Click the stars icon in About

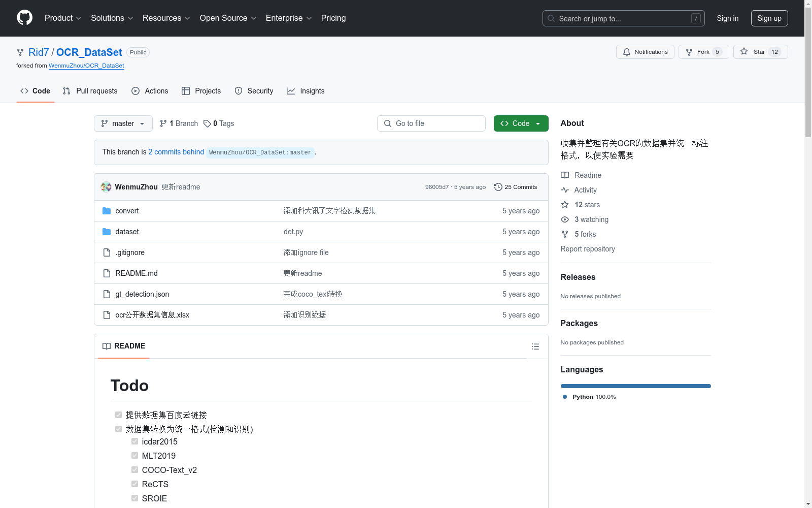coord(565,205)
